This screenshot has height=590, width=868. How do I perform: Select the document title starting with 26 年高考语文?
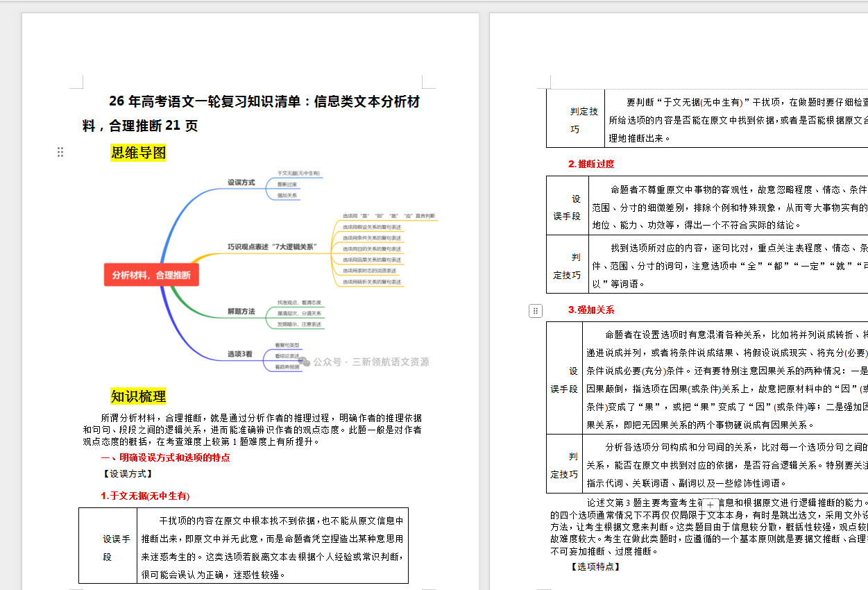click(x=251, y=113)
